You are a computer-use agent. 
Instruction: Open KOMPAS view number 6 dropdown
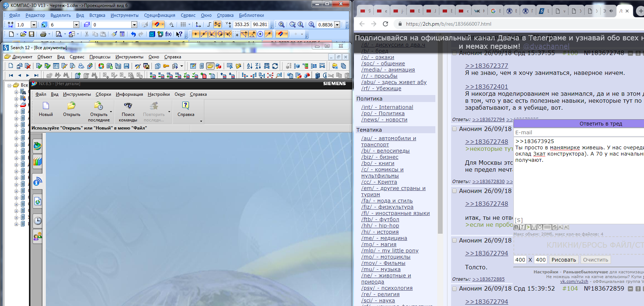[x=76, y=25]
